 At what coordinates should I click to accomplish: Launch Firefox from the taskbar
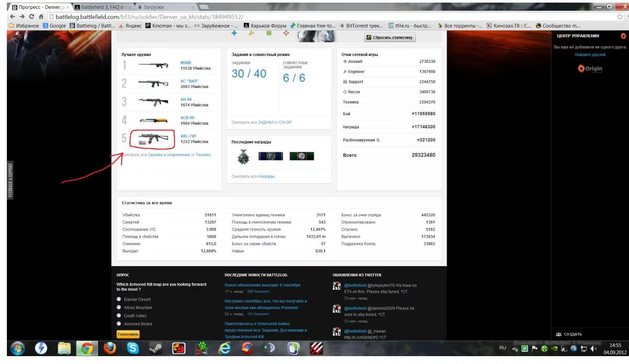[x=110, y=348]
